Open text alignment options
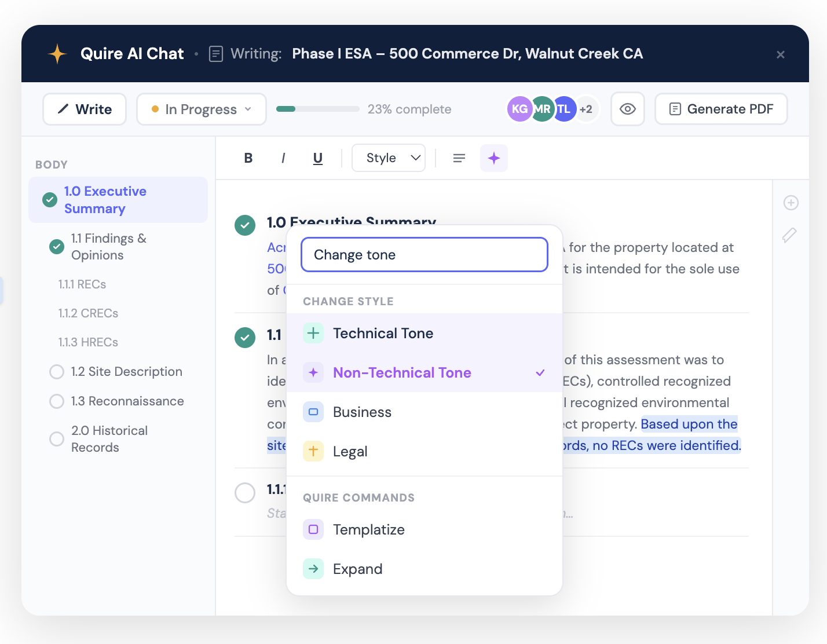Screen dimensions: 827x644 click(459, 158)
